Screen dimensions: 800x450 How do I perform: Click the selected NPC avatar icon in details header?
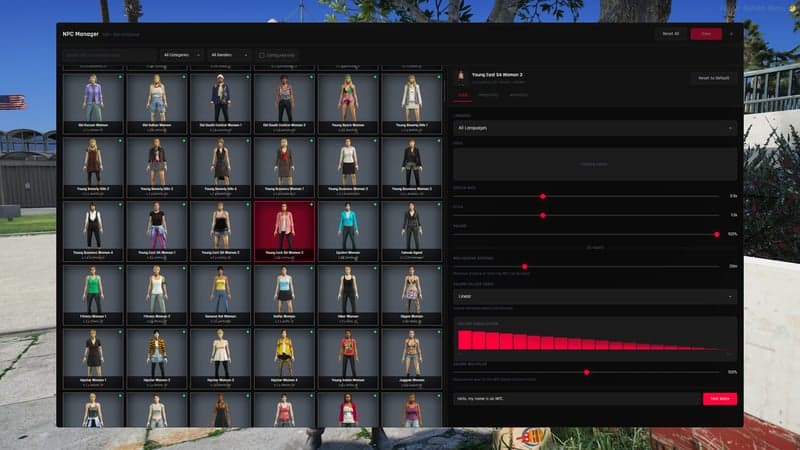coord(461,77)
